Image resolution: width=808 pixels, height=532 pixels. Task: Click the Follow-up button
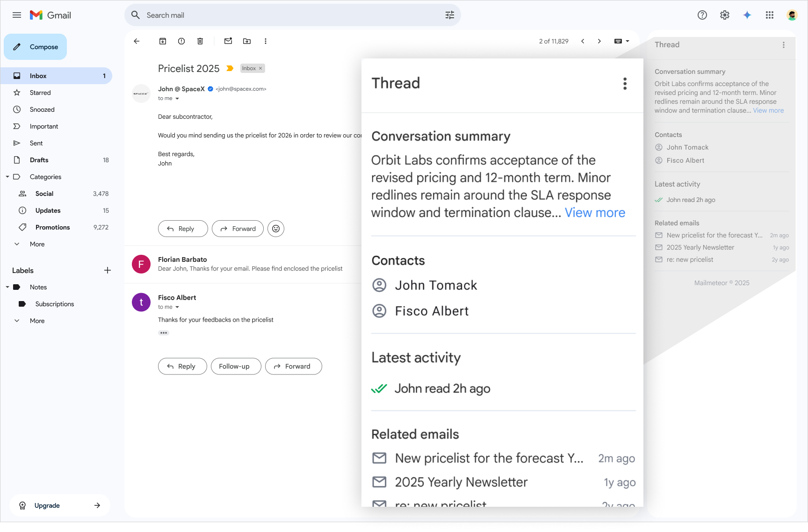pos(236,366)
